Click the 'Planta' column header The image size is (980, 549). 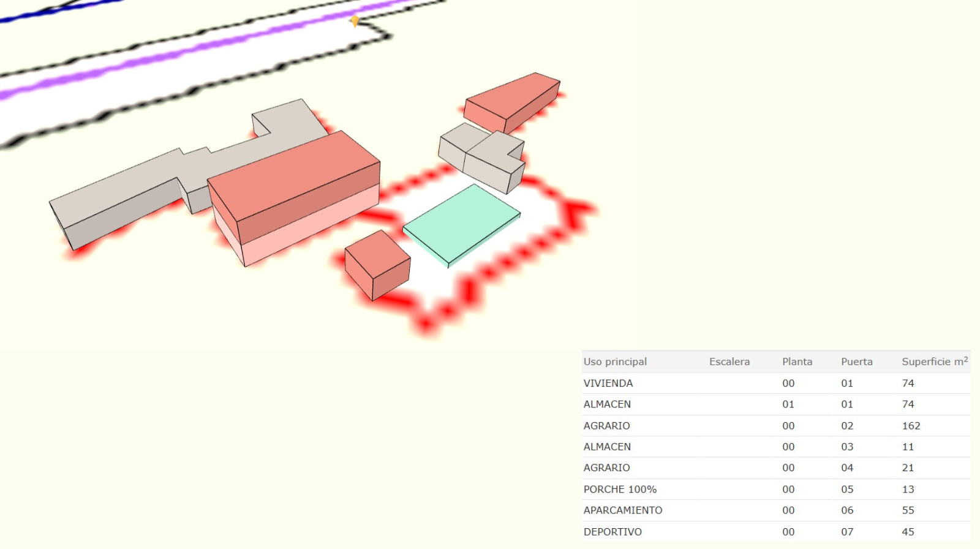point(797,362)
